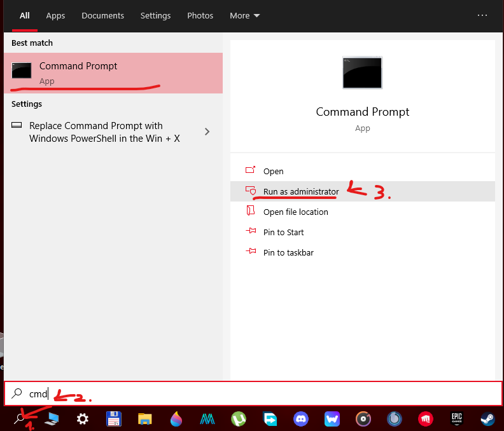Screen dimensions: 504x431
Task: Switch to the All search tab
Action: click(x=25, y=15)
